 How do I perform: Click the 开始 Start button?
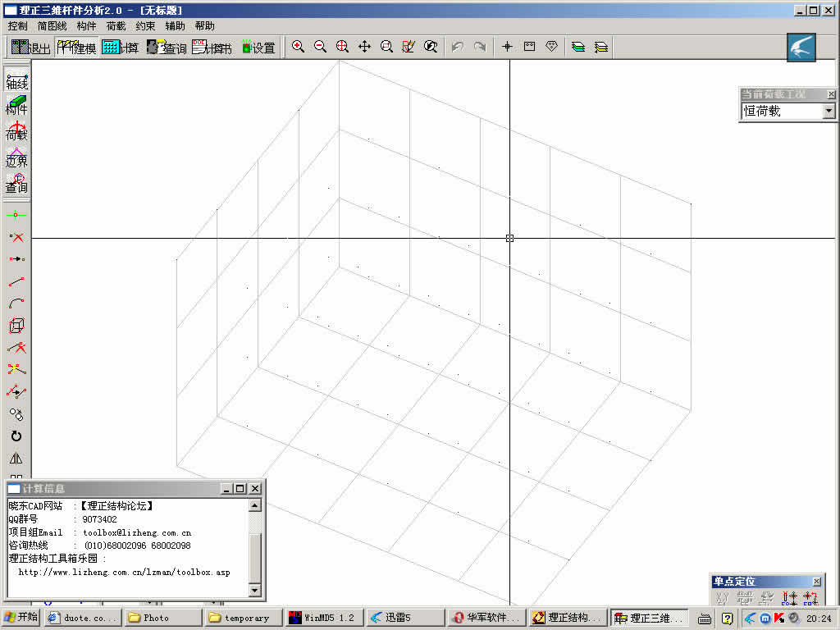tap(21, 617)
